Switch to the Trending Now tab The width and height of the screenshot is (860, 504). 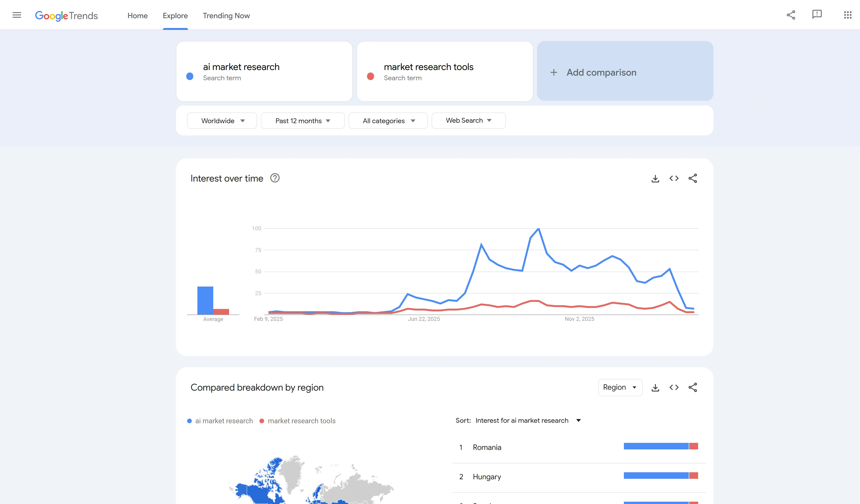(x=226, y=16)
